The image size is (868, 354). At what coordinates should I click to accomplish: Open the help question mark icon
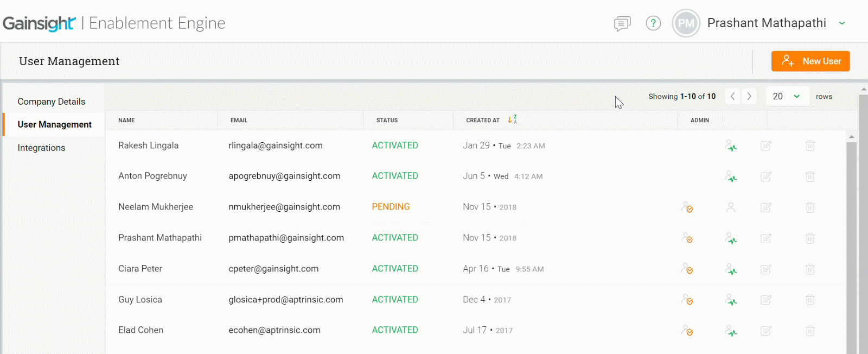click(x=653, y=23)
